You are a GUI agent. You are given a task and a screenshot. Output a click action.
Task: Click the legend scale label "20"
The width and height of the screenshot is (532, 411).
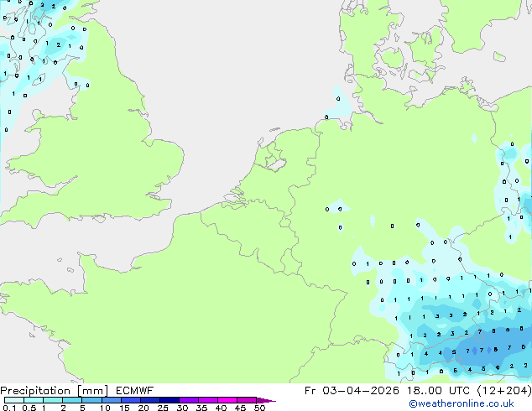143,408
